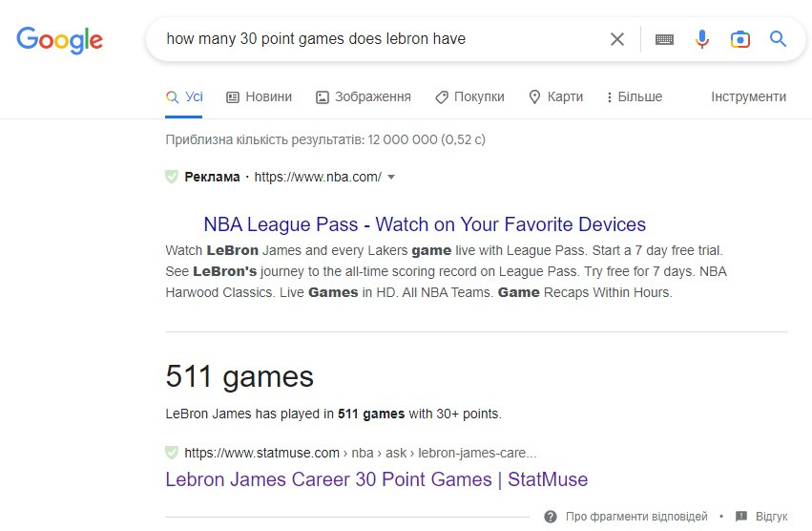Click Про фрагменти відповідей link
This screenshot has height=531, width=812.
click(636, 517)
